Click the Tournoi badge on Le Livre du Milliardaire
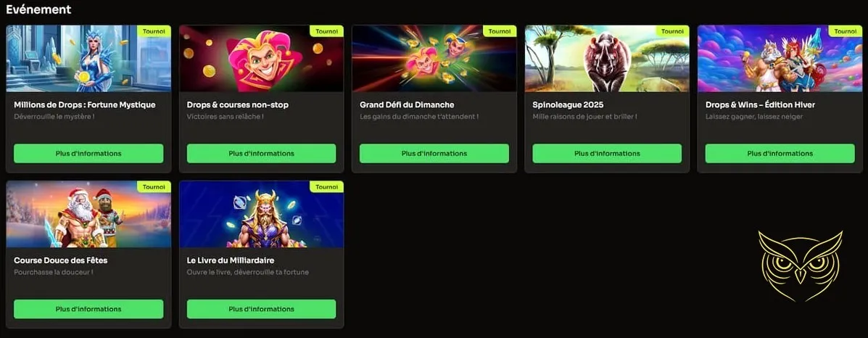This screenshot has width=868, height=338. 326,187
